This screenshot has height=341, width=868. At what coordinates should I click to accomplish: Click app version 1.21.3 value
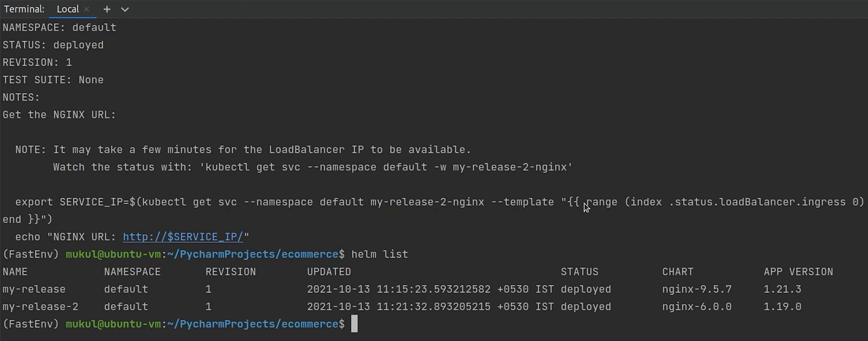[x=782, y=289]
